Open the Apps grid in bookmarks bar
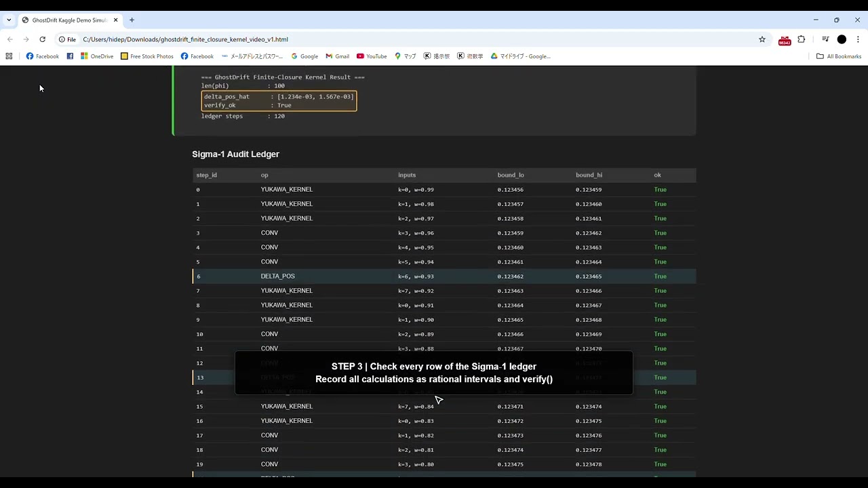The image size is (868, 488). (9, 56)
